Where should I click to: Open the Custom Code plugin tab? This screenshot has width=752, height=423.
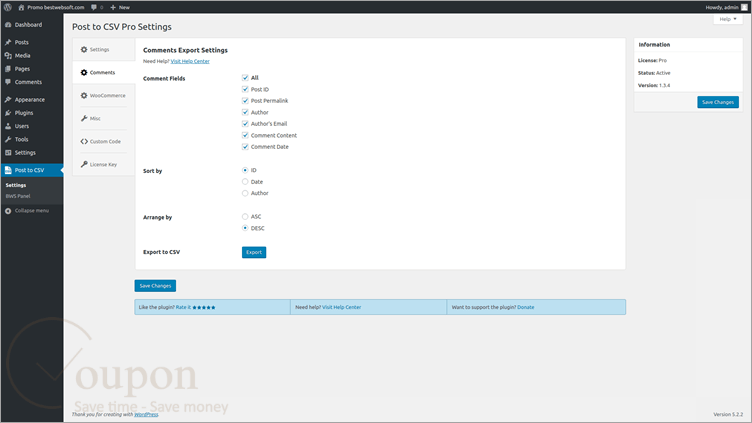[104, 141]
